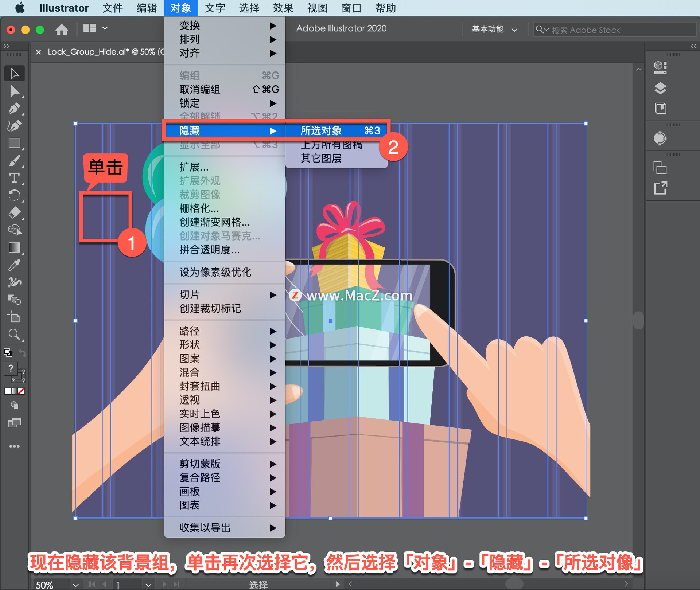Select the Rectangle tool
The width and height of the screenshot is (700, 590).
15,143
